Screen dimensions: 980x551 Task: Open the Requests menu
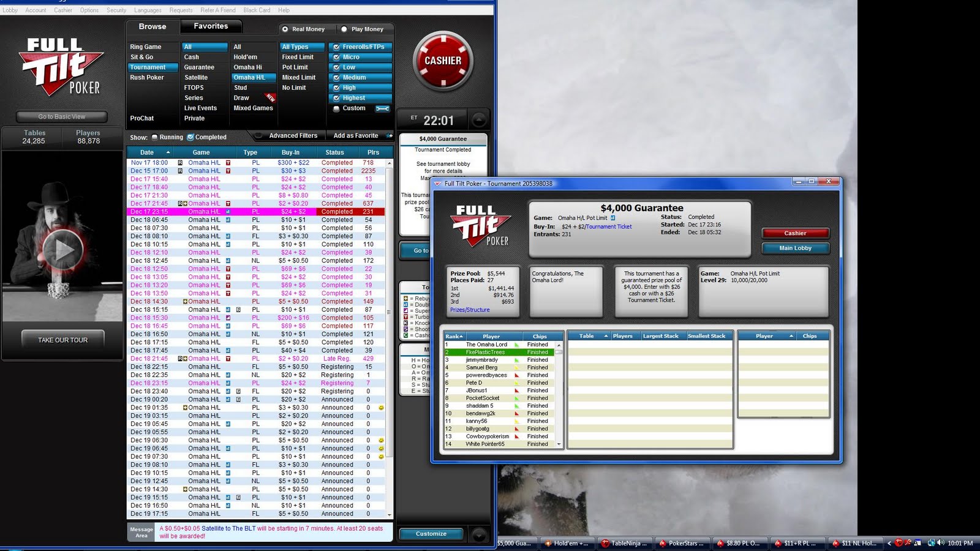pos(181,10)
